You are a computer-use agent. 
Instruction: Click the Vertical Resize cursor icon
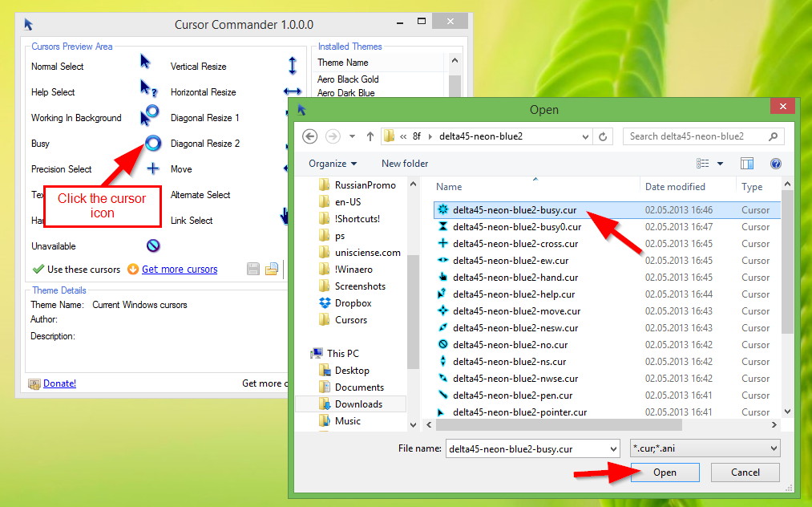click(293, 66)
